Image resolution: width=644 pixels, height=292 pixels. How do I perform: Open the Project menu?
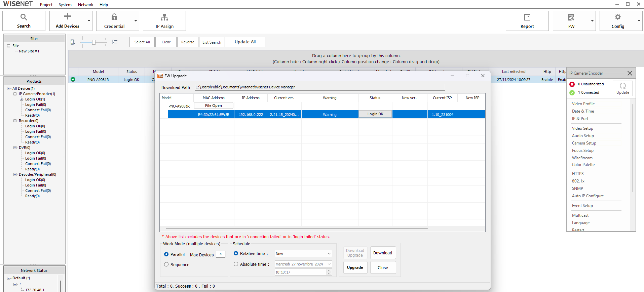point(46,5)
